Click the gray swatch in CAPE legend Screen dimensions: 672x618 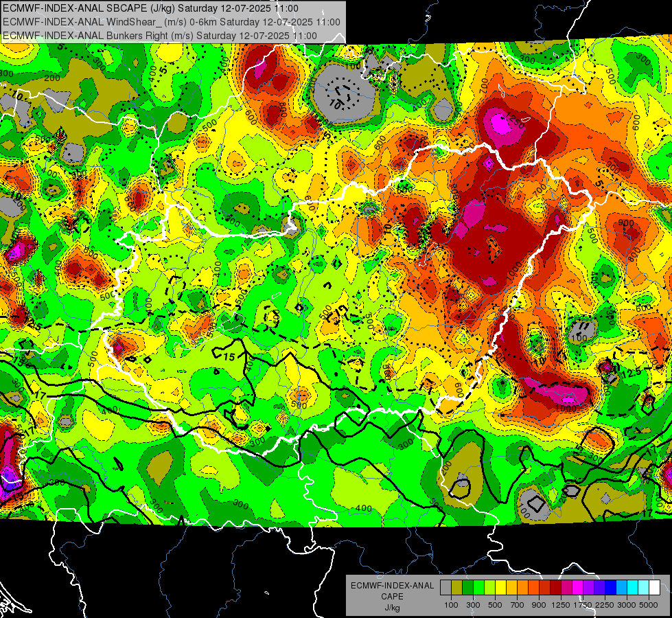click(445, 587)
